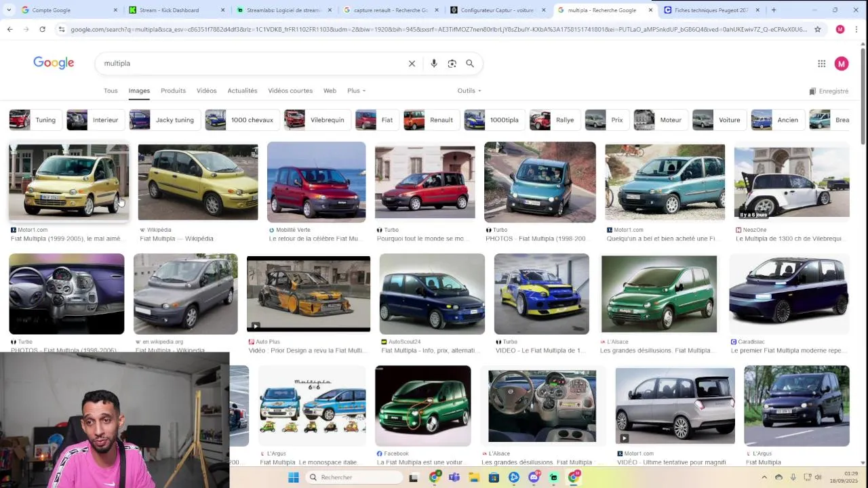The height and width of the screenshot is (488, 868).
Task: Open the Wikipédia yellow Multipla image
Action: pyautogui.click(x=197, y=182)
